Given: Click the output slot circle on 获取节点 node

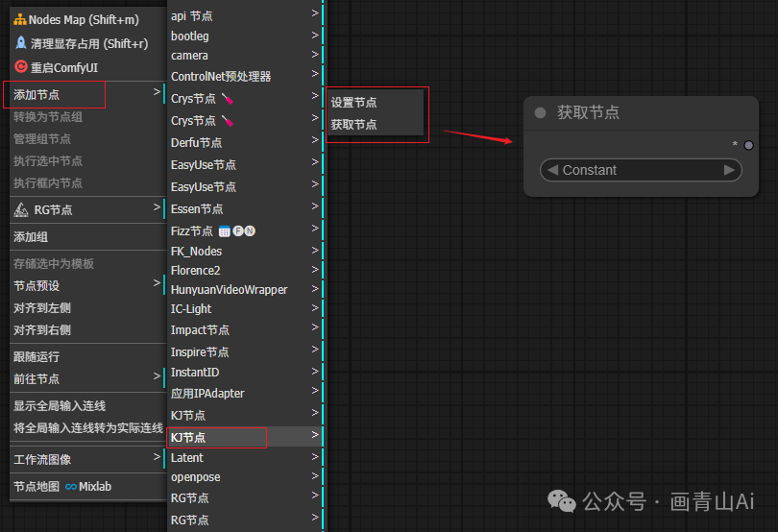Looking at the screenshot, I should 749,145.
